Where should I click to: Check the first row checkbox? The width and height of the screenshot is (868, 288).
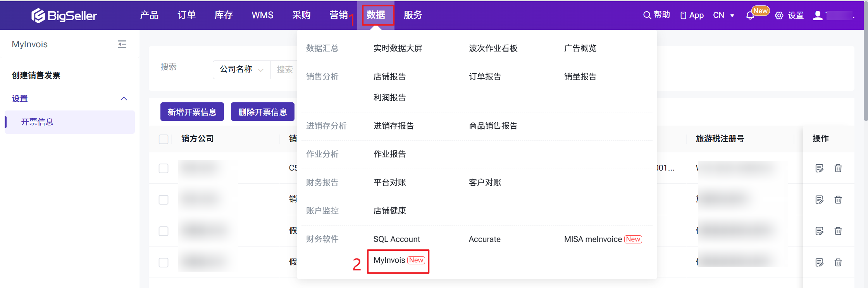tap(164, 169)
